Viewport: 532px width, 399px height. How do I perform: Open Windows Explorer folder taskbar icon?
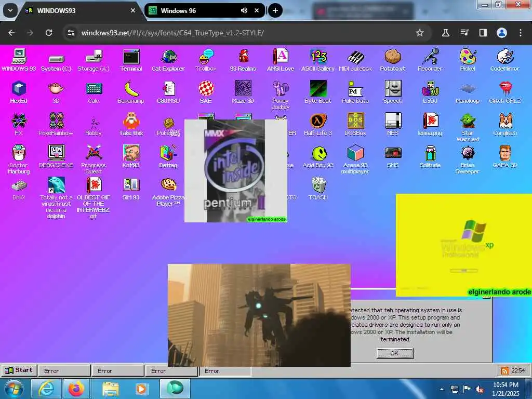point(110,389)
